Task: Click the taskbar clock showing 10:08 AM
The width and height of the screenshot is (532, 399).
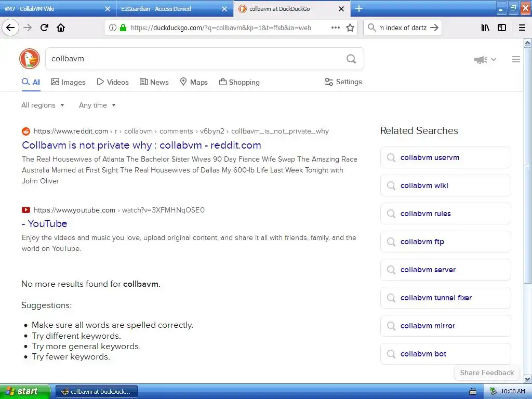Action: [513, 392]
